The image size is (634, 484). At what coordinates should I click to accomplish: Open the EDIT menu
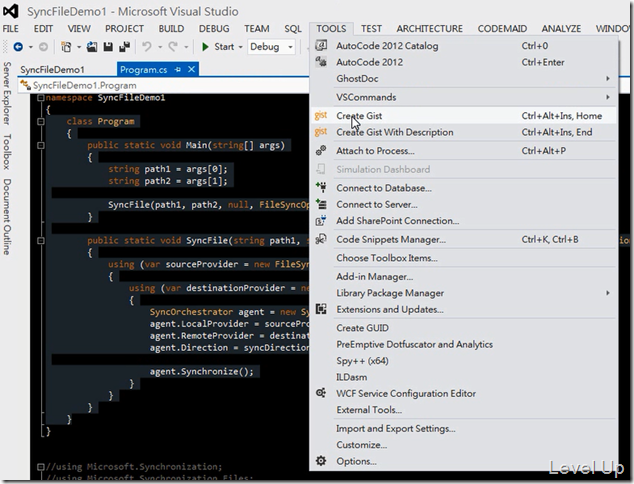pos(43,29)
